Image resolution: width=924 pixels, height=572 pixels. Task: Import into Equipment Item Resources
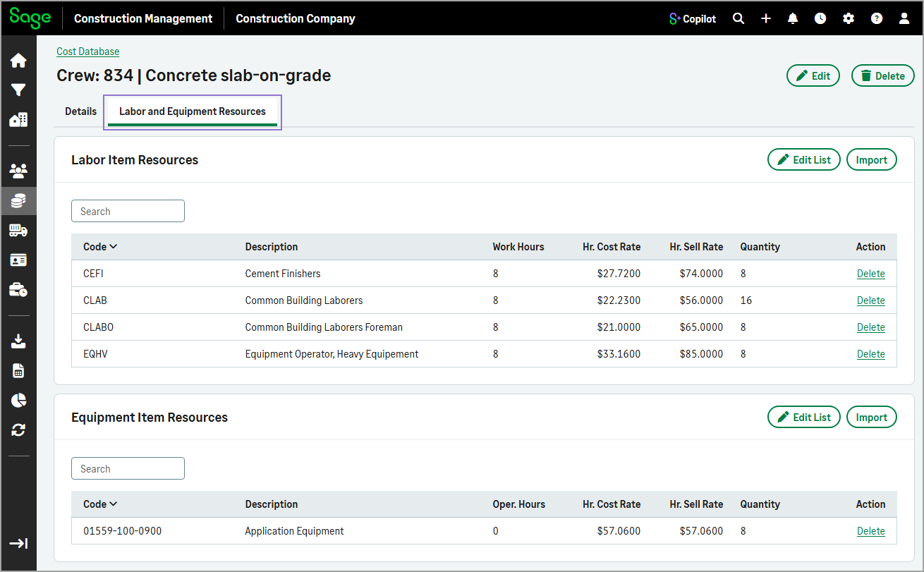point(872,418)
